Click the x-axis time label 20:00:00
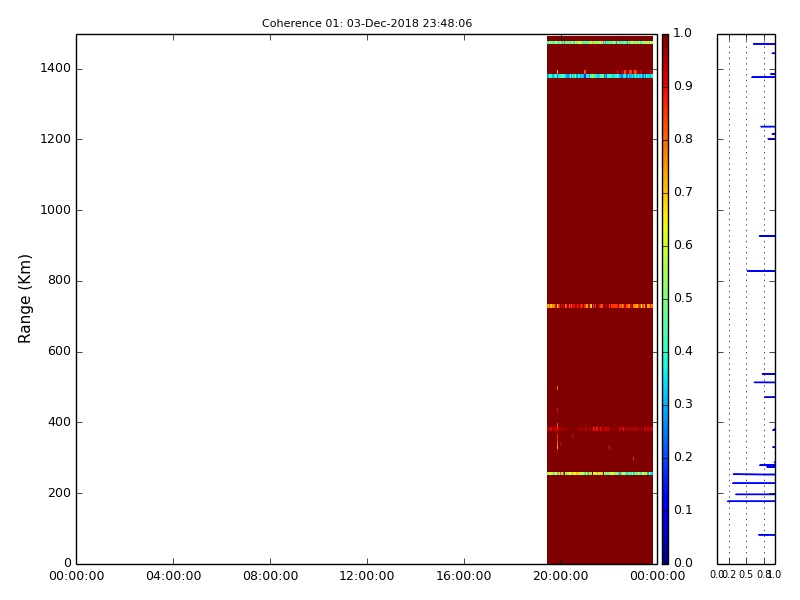Viewport: 800px width, 600px height. [x=561, y=576]
